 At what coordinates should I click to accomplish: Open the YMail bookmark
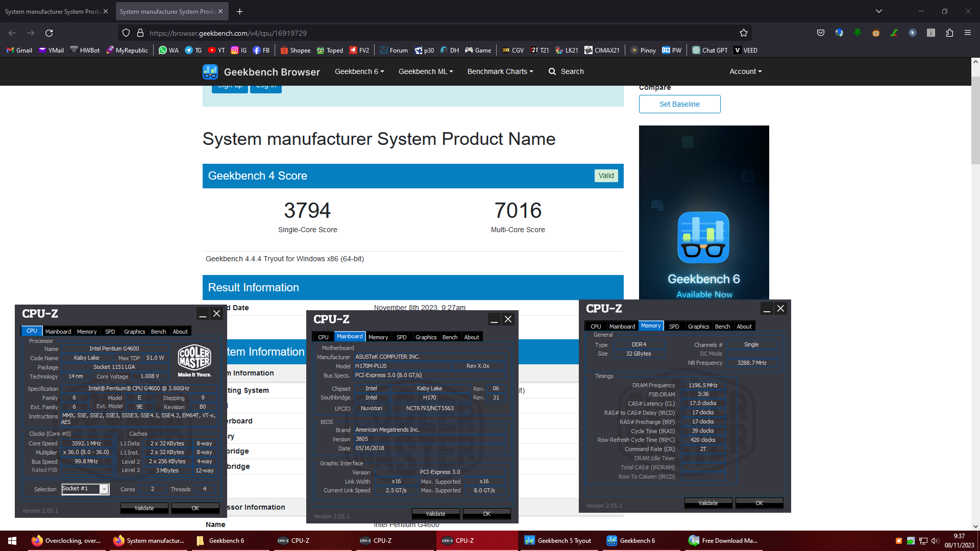tap(51, 51)
